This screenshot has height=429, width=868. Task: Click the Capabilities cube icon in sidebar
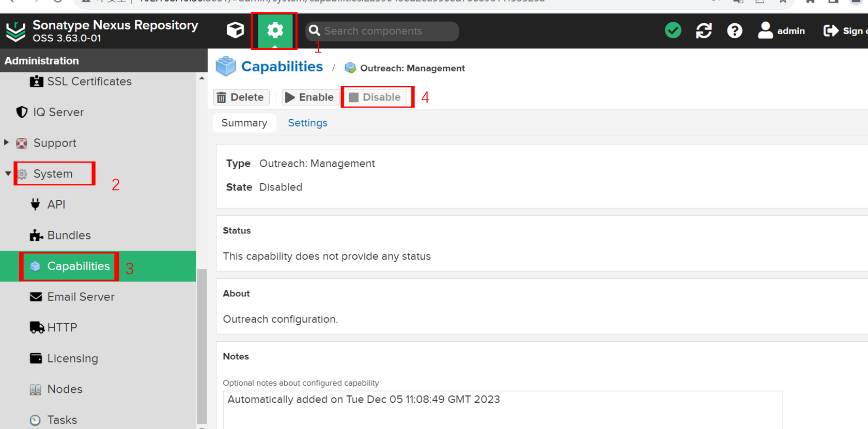click(35, 266)
